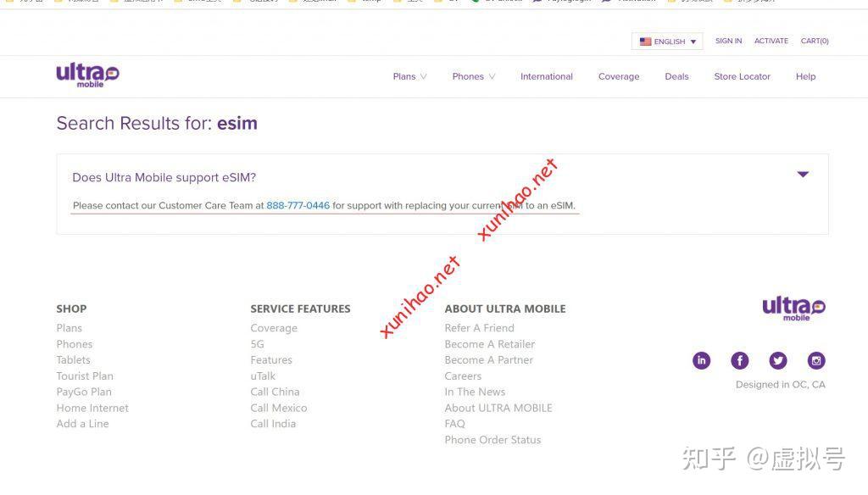
Task: Expand the Plans menu
Action: pos(409,76)
